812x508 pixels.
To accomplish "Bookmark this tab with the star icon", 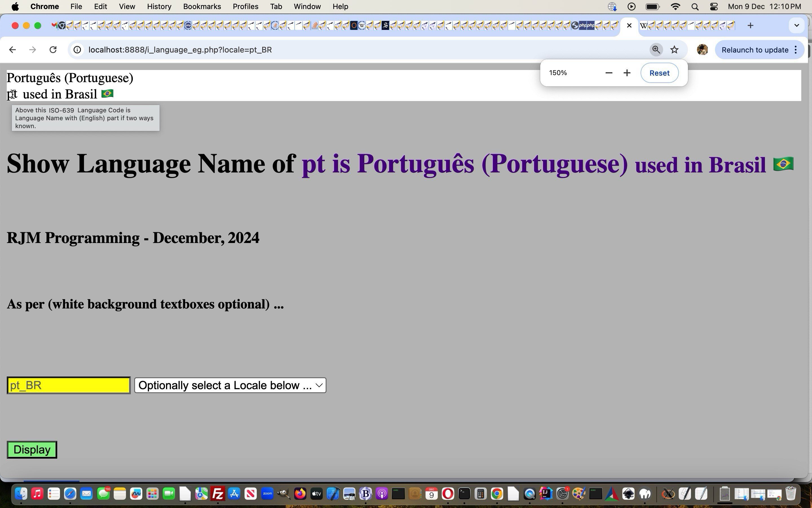I will tap(674, 50).
